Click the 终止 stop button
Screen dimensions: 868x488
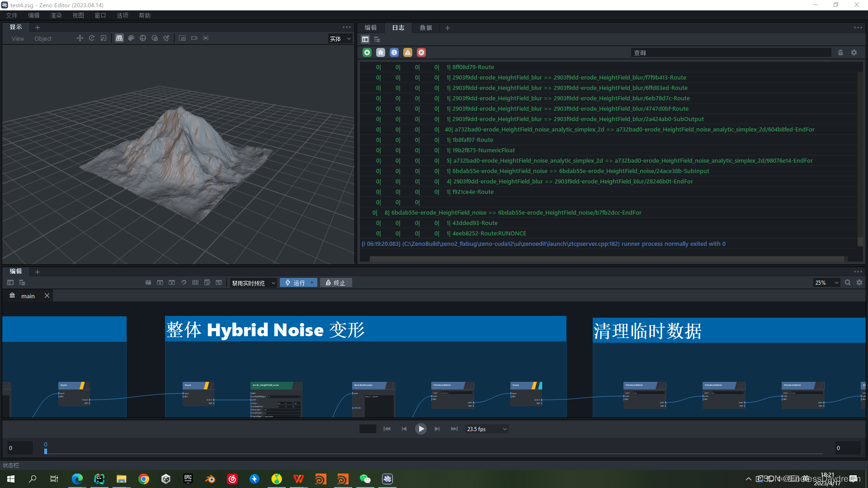tap(336, 283)
